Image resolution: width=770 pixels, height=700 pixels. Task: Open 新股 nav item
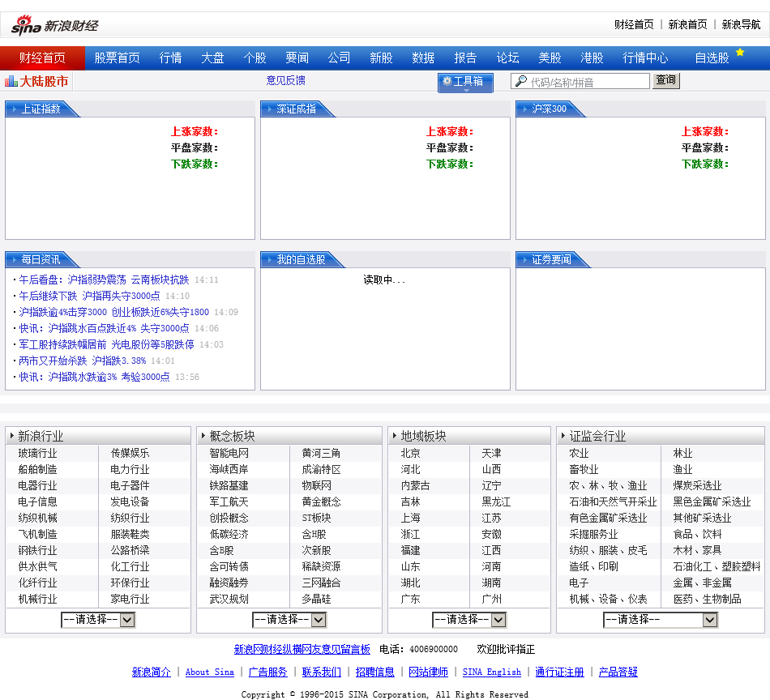coord(381,58)
